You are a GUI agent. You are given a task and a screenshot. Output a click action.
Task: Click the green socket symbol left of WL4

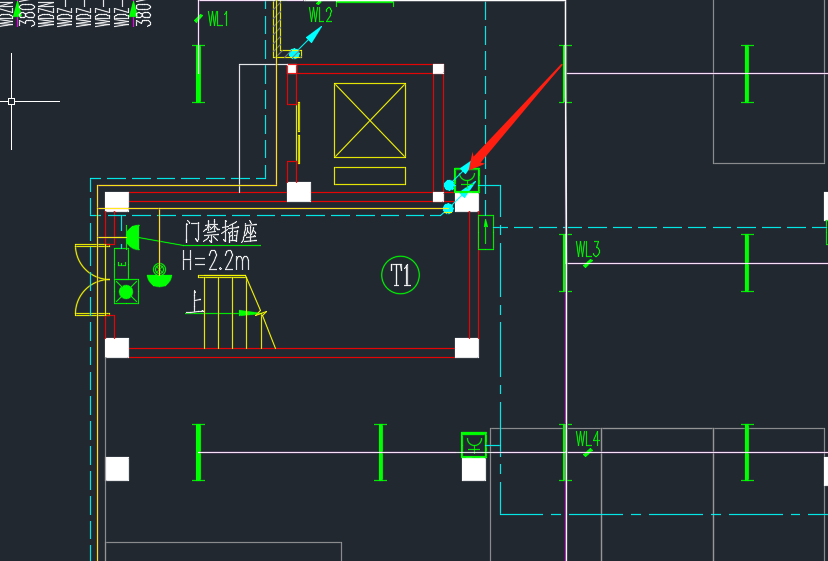[x=473, y=444]
